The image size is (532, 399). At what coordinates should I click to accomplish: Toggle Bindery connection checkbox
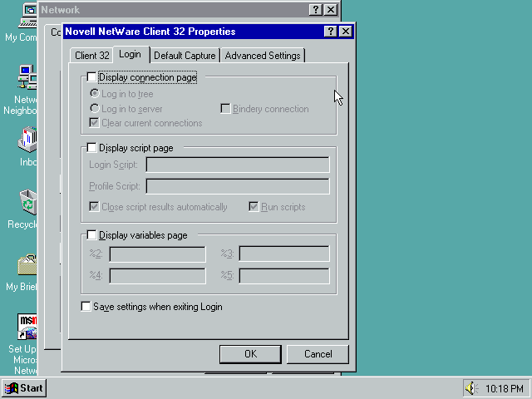point(225,109)
